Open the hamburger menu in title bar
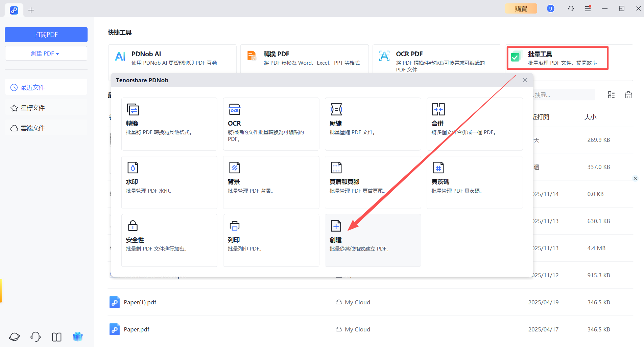This screenshot has width=644, height=347. 588,8
